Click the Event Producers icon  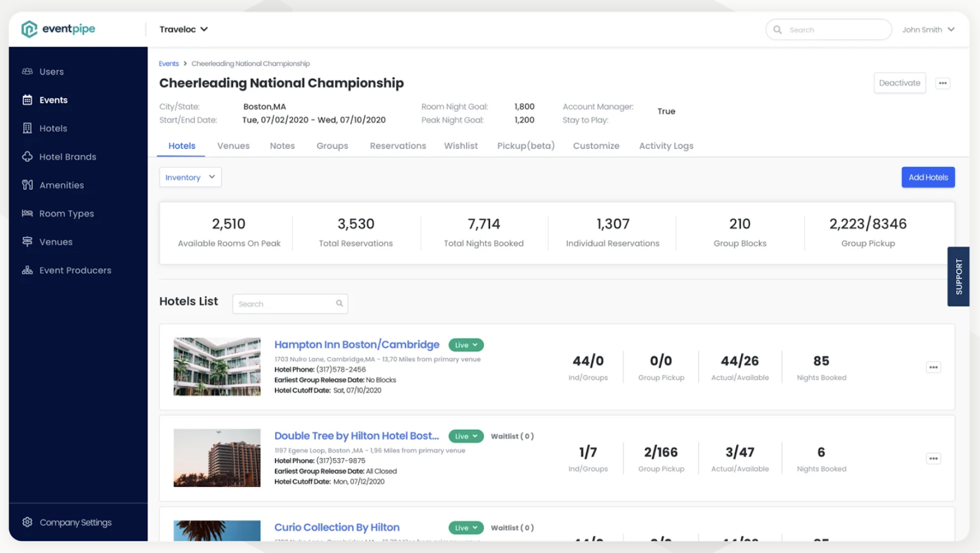[27, 270]
